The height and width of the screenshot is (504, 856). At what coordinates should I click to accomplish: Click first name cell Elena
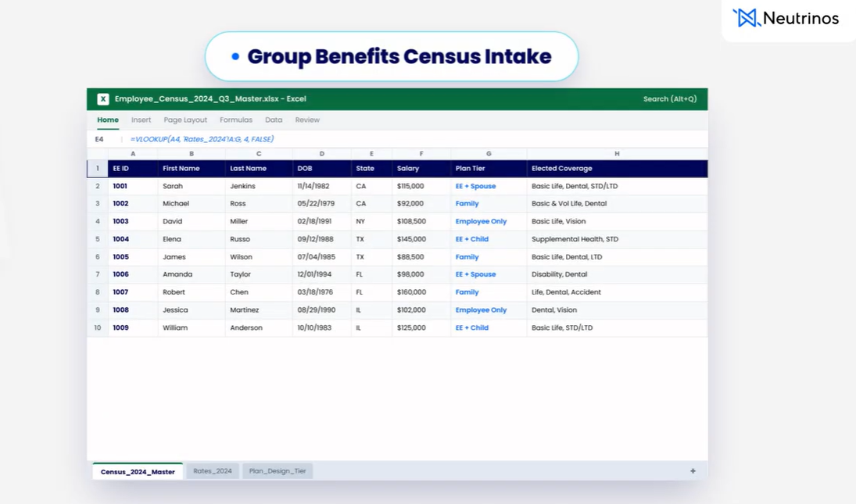click(x=192, y=239)
